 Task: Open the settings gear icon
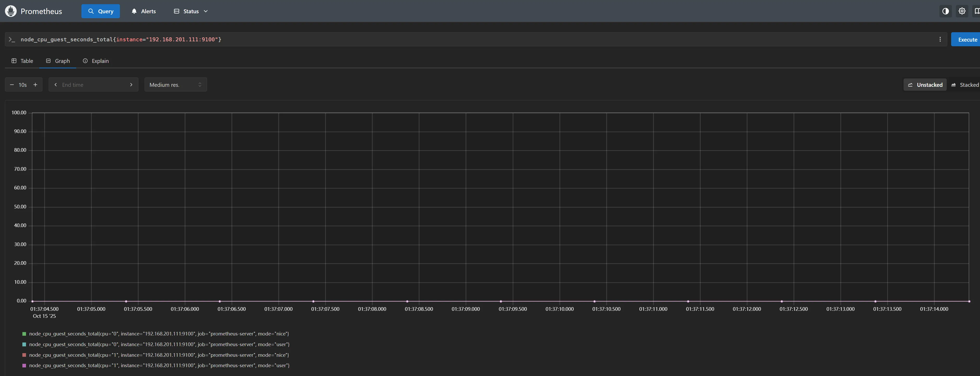[962, 11]
